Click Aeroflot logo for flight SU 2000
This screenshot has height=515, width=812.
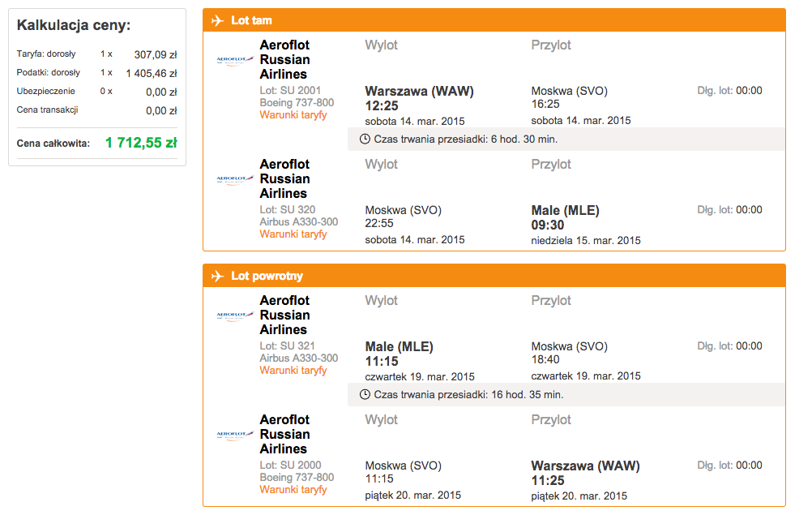(235, 435)
